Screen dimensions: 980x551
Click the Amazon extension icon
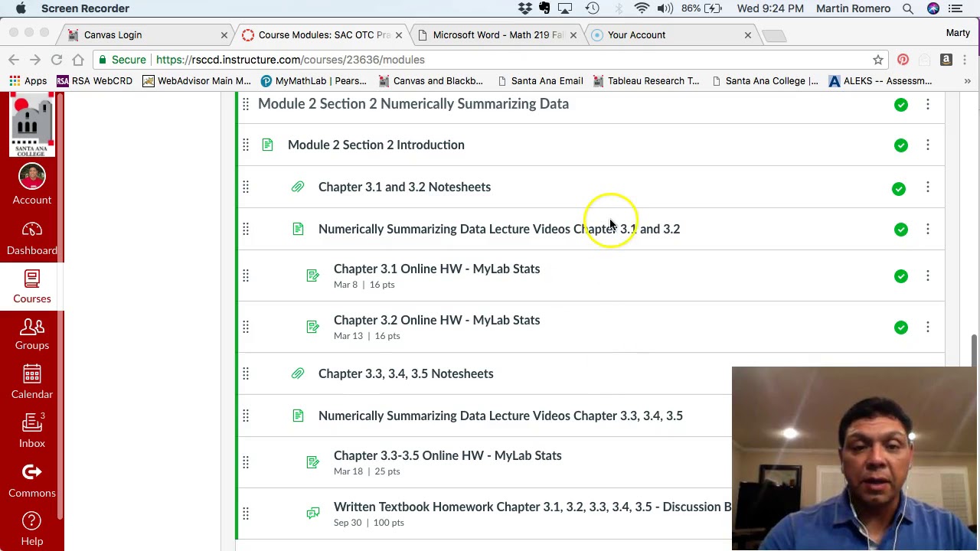click(946, 60)
